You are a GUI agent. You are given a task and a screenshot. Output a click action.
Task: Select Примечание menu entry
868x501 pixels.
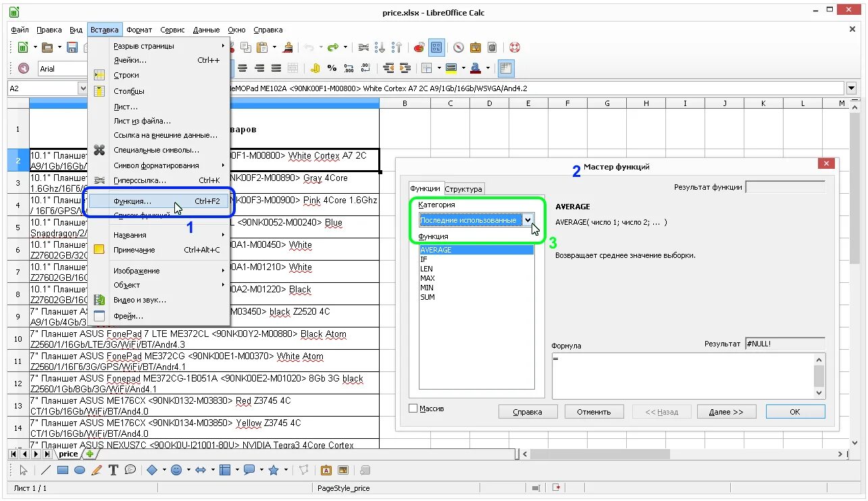point(159,250)
